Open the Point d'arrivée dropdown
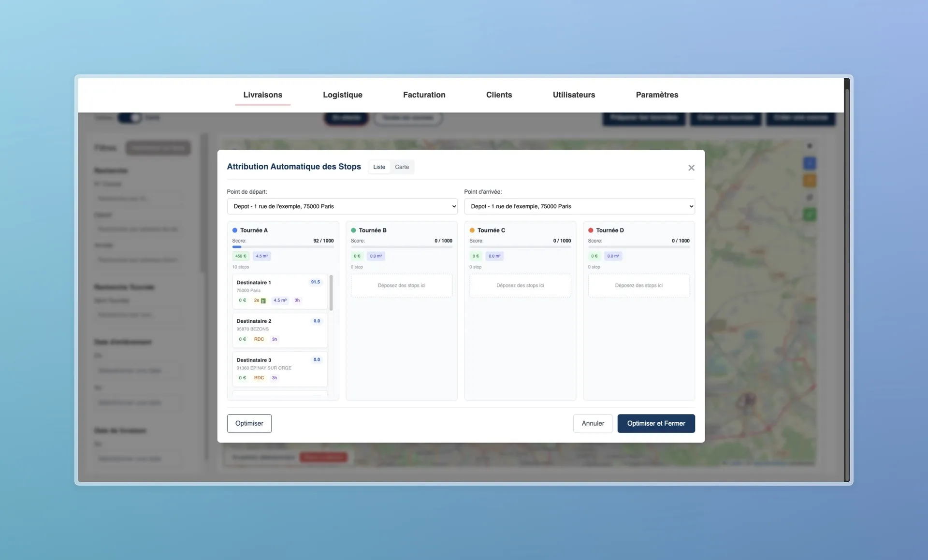Image resolution: width=928 pixels, height=560 pixels. [579, 206]
